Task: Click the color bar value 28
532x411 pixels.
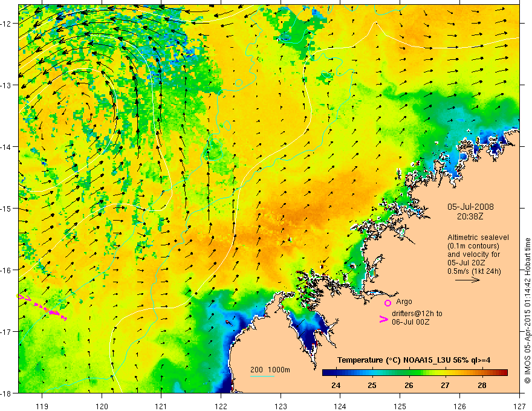Action: [482, 385]
